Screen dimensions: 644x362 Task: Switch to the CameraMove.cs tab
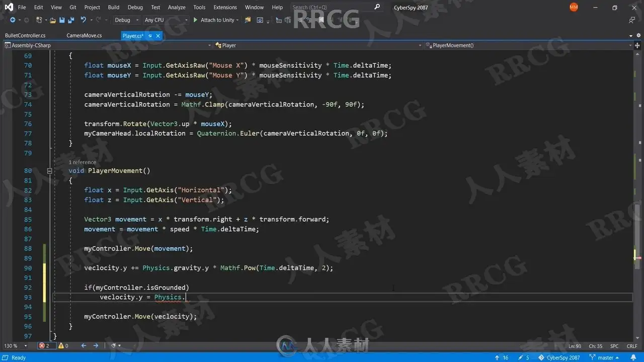(x=84, y=36)
